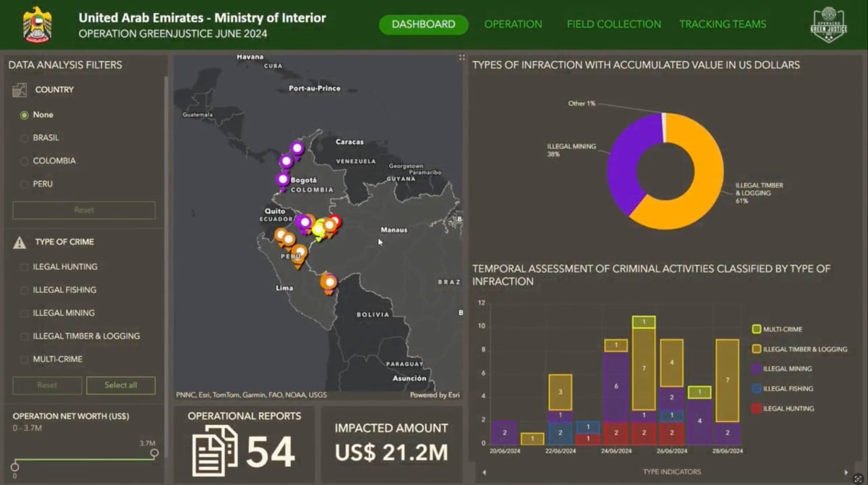
Task: Open the TRACKING TEAMS section
Action: pyautogui.click(x=723, y=24)
